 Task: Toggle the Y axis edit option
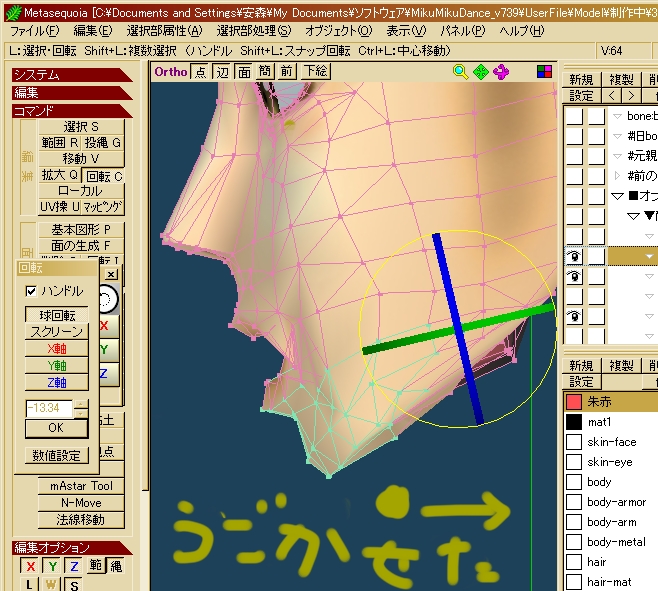tap(52, 567)
